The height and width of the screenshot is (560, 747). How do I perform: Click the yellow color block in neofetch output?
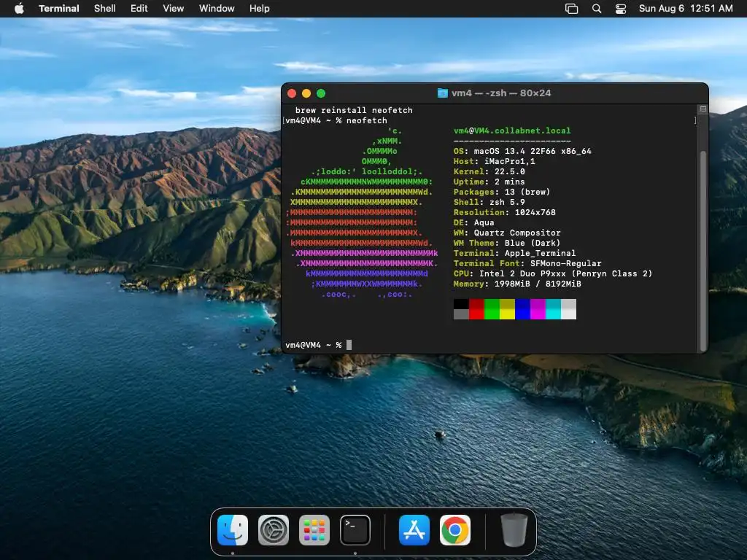coord(508,309)
